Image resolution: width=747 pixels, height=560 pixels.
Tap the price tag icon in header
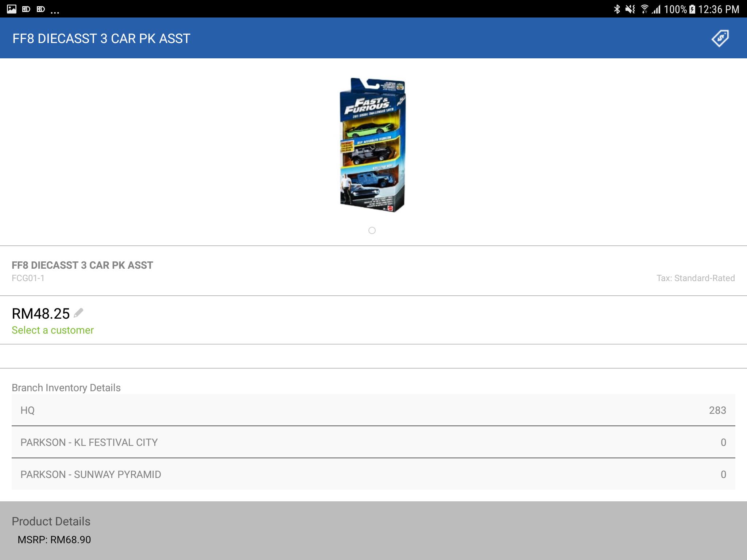point(720,38)
